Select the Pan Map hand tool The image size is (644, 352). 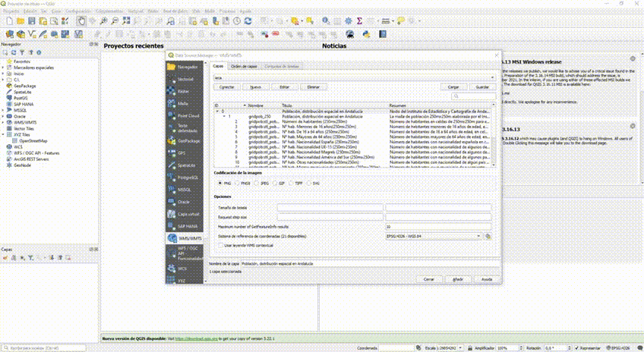(82, 21)
